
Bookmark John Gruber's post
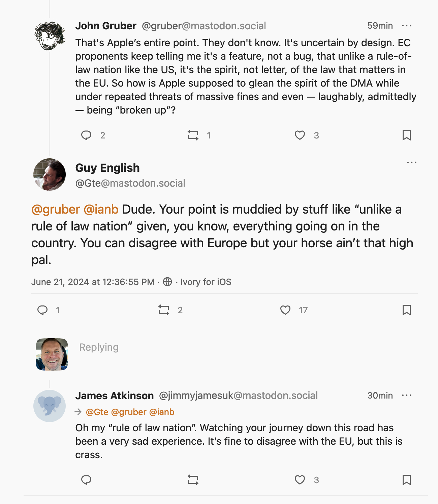[x=407, y=135]
